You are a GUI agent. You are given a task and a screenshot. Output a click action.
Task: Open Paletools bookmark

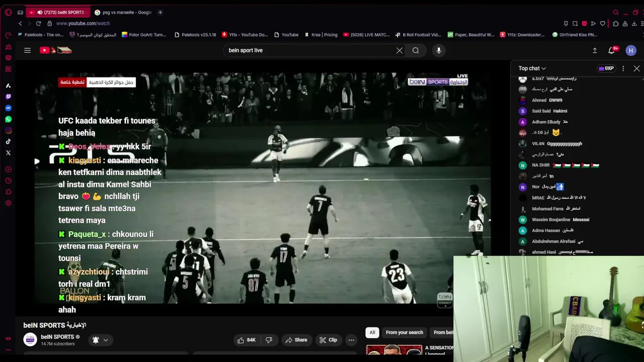pyautogui.click(x=40, y=35)
